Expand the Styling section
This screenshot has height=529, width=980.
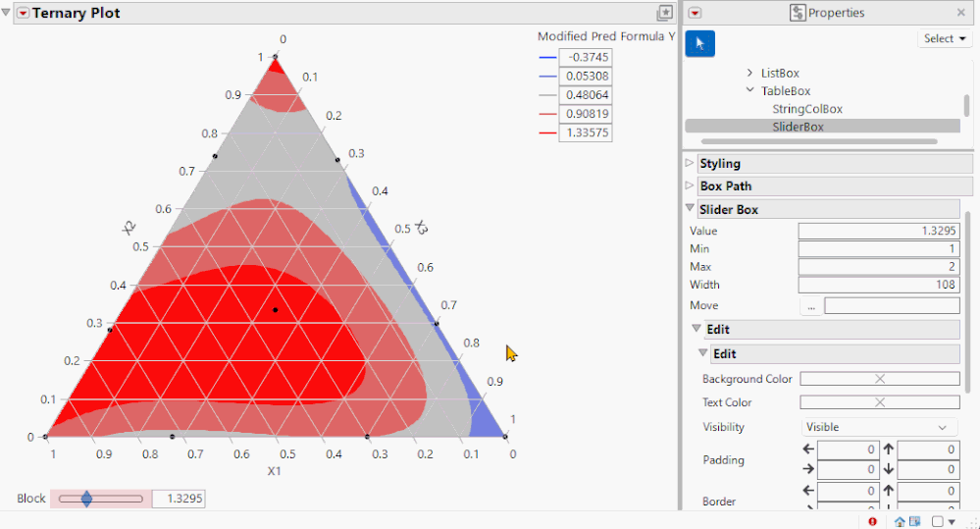[x=690, y=163]
